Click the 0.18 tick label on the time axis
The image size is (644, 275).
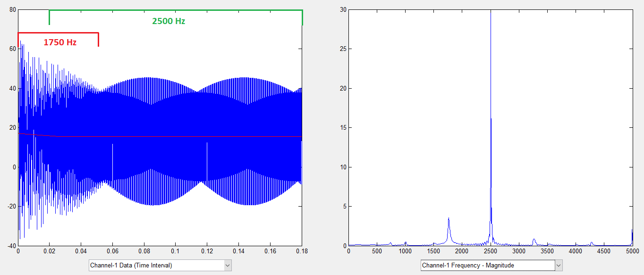point(301,251)
